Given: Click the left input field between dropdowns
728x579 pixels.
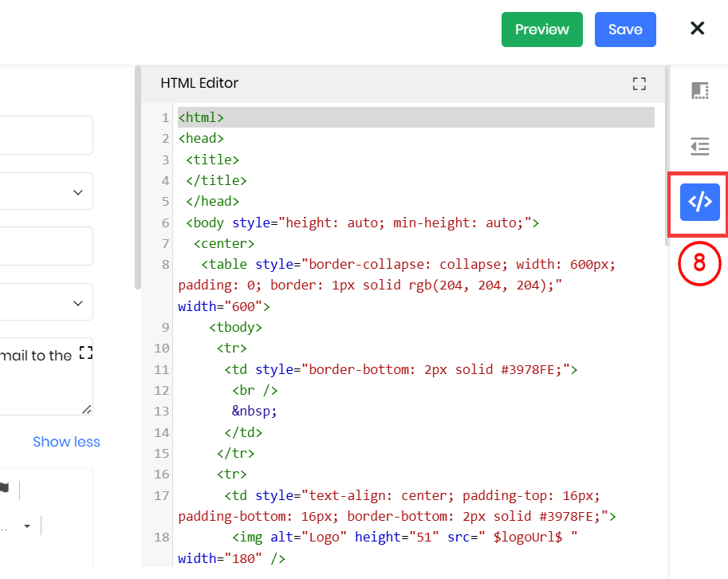Looking at the screenshot, I should [45, 246].
